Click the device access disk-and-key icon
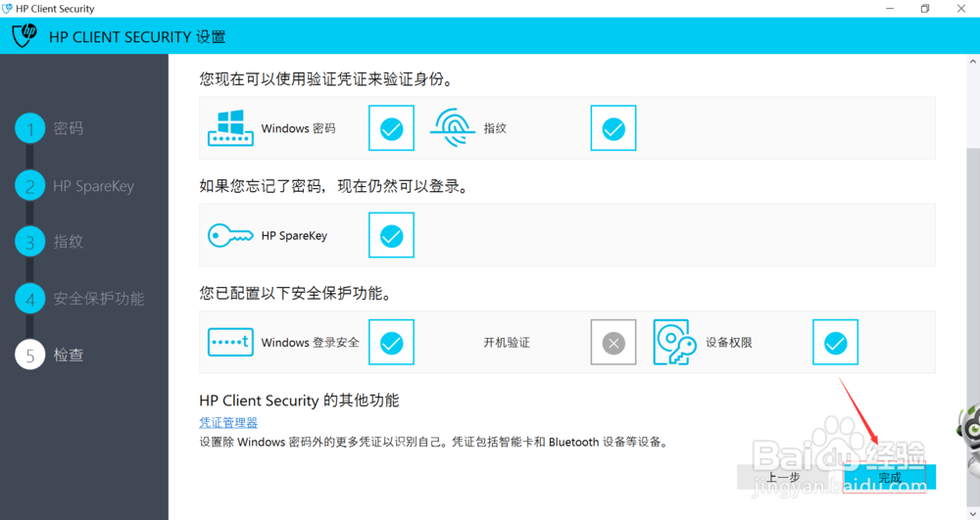The image size is (980, 520). pos(674,342)
